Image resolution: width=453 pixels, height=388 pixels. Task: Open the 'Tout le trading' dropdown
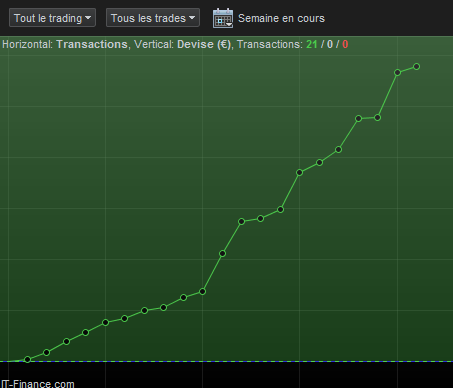coord(52,18)
